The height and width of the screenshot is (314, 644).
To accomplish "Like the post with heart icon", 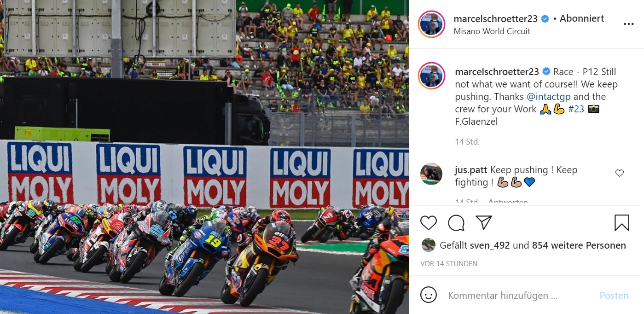I will 429,223.
